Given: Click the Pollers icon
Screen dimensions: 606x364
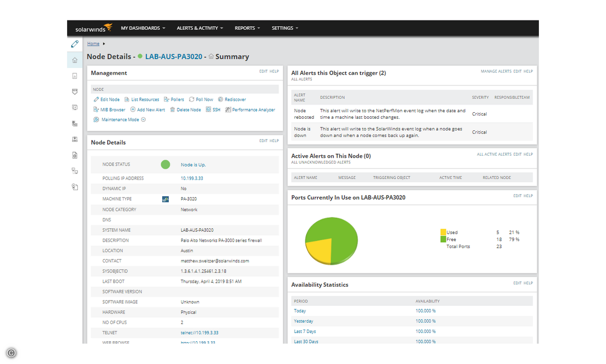Looking at the screenshot, I should click(x=167, y=99).
